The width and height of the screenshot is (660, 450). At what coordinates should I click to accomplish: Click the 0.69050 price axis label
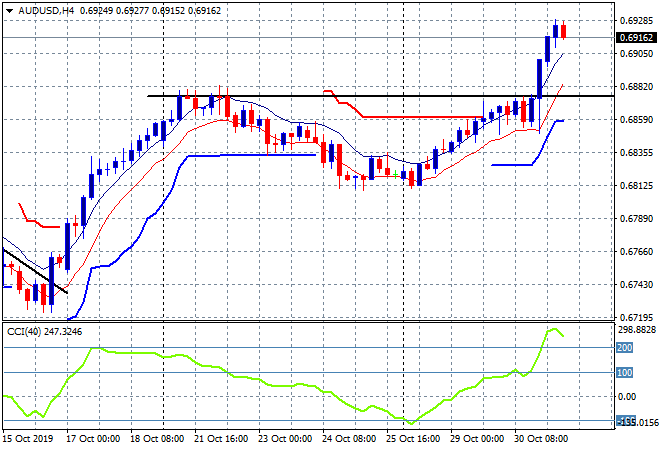pos(636,53)
